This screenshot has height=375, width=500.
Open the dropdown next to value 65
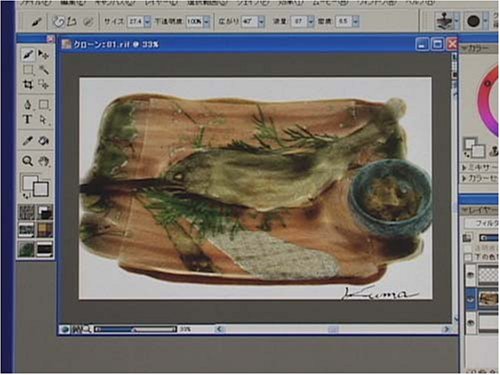(356, 22)
